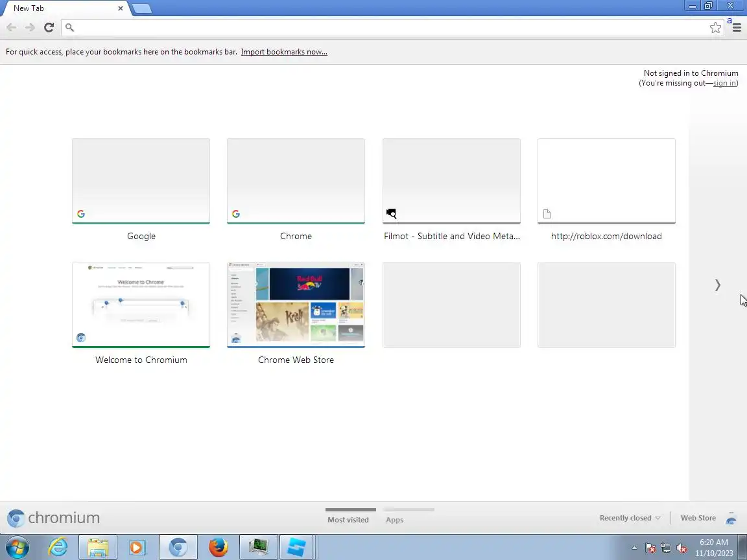Open roblox.com/download thumbnail tile
Image resolution: width=747 pixels, height=560 pixels.
click(606, 181)
